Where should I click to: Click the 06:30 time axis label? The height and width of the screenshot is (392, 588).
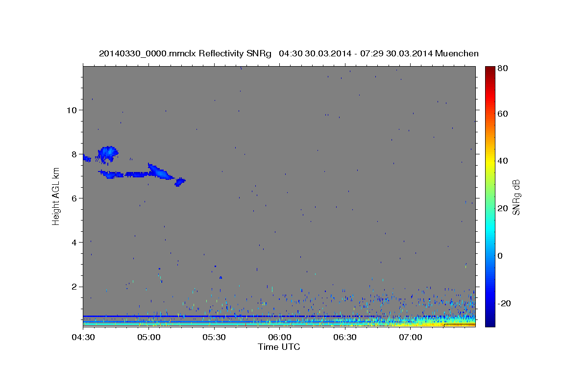(x=344, y=338)
